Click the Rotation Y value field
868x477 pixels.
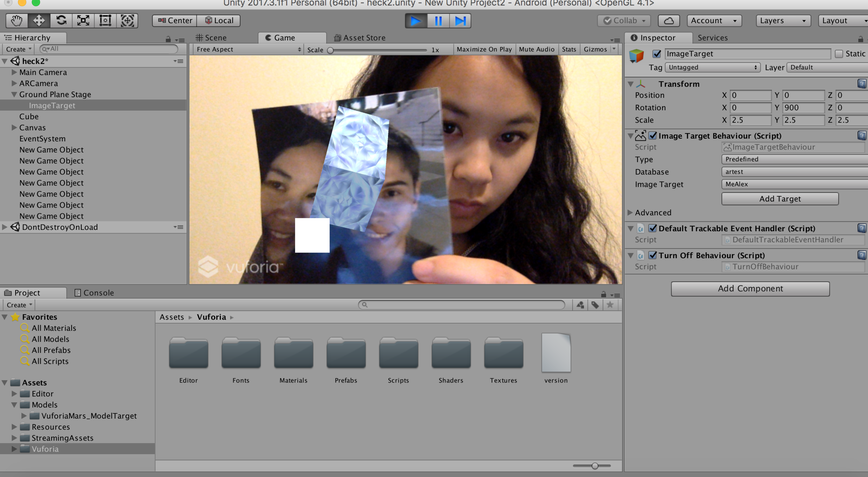[x=803, y=107]
